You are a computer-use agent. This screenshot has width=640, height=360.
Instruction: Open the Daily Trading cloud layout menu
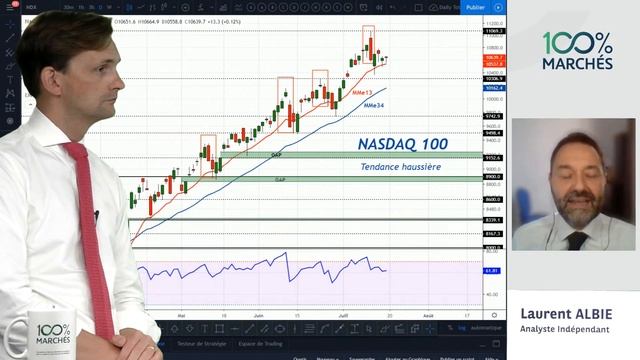tap(444, 7)
